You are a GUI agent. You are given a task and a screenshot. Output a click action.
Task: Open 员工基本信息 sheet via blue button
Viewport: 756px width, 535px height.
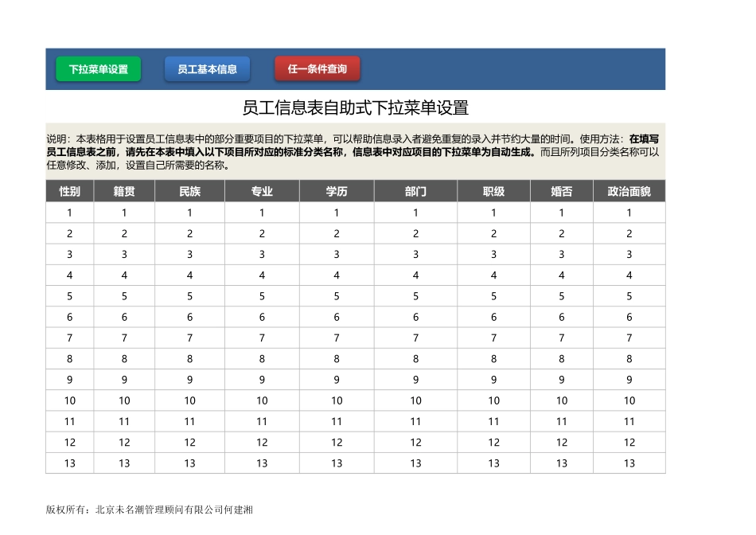(x=205, y=68)
